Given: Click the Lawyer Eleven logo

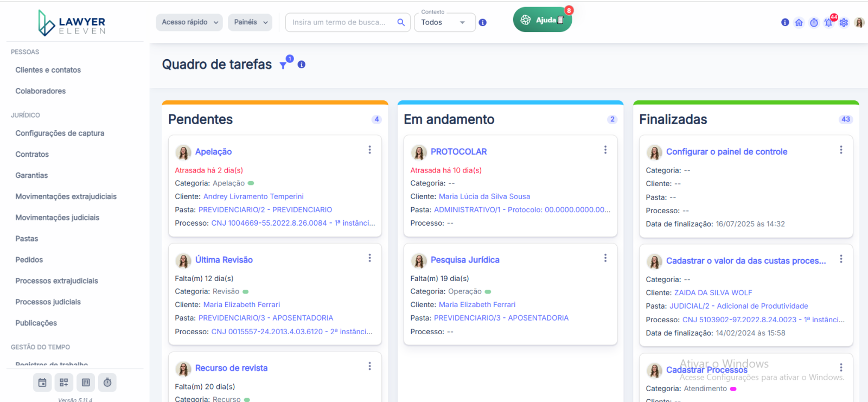Looking at the screenshot, I should (72, 23).
